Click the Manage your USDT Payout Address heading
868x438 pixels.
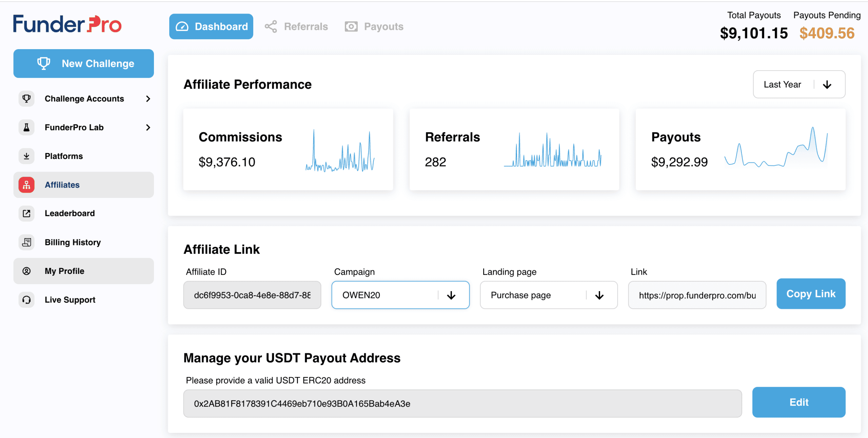[x=292, y=358]
